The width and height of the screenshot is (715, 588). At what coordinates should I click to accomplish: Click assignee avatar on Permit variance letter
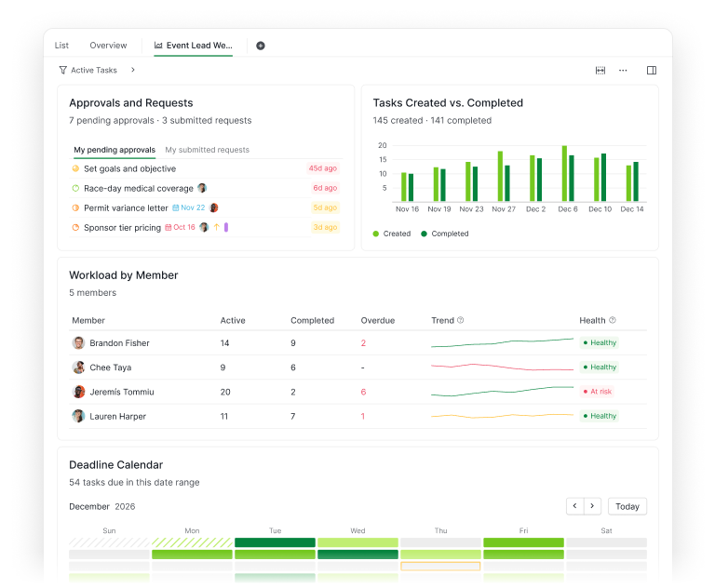[213, 207]
